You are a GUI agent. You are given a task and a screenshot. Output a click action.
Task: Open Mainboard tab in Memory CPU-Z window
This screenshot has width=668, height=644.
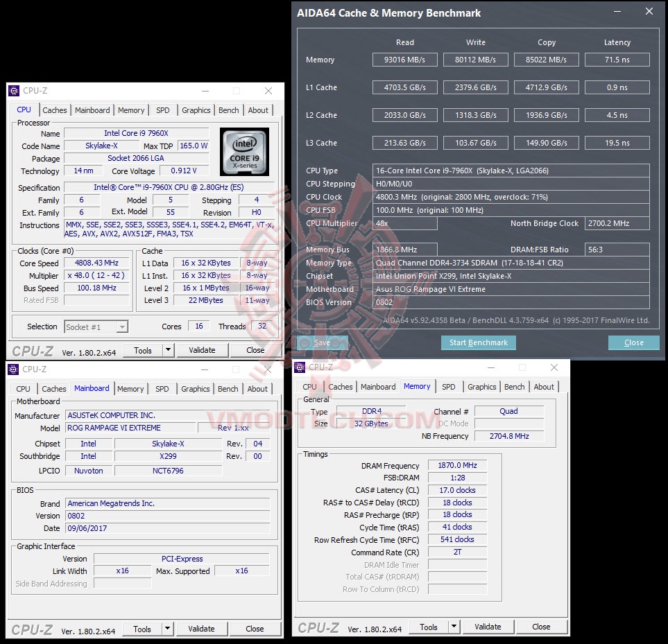[378, 387]
